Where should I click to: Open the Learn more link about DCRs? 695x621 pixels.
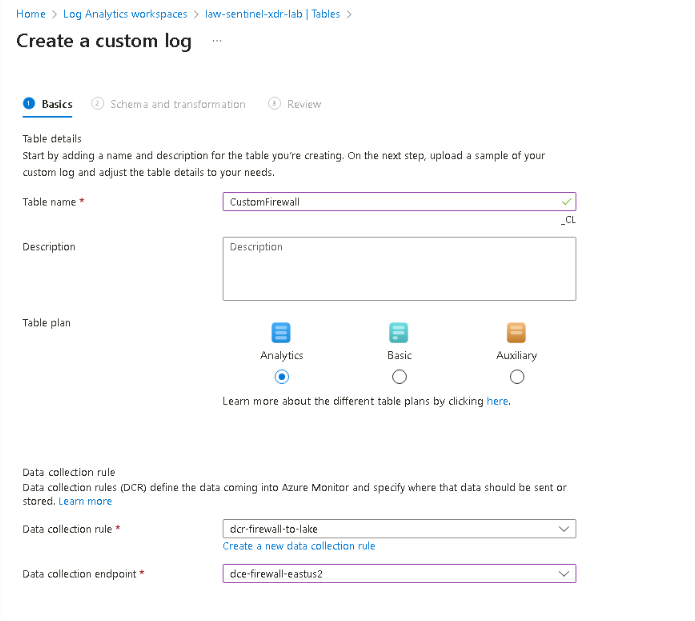[x=85, y=501]
